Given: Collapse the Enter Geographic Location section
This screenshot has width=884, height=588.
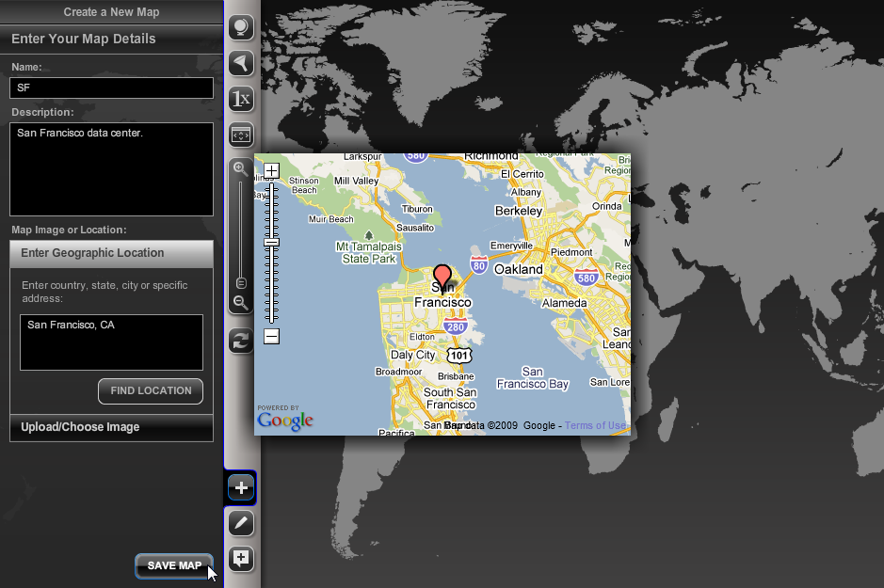Looking at the screenshot, I should [111, 253].
